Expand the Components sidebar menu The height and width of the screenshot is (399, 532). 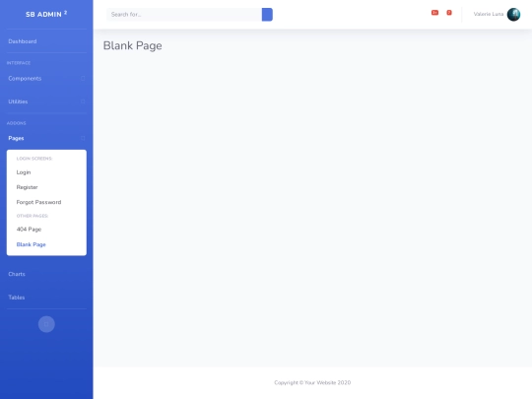point(46,79)
